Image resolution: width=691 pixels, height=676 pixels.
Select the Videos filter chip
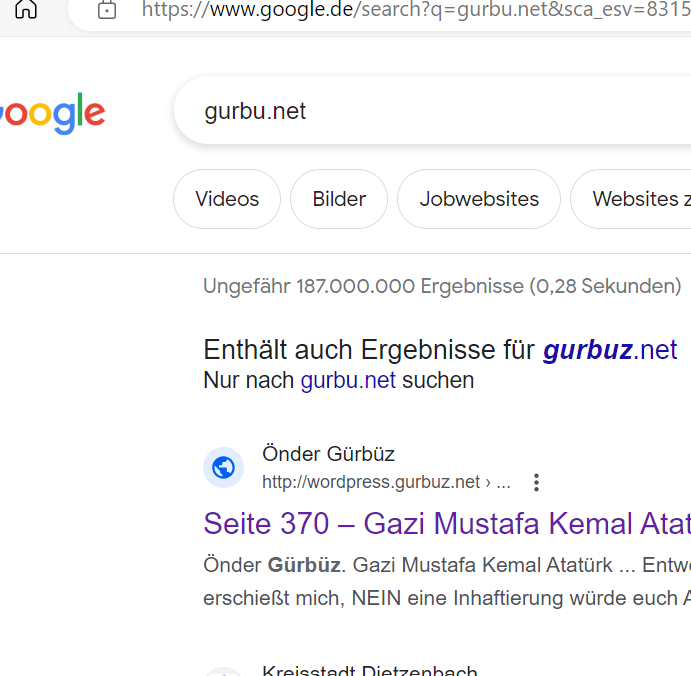[x=227, y=199]
